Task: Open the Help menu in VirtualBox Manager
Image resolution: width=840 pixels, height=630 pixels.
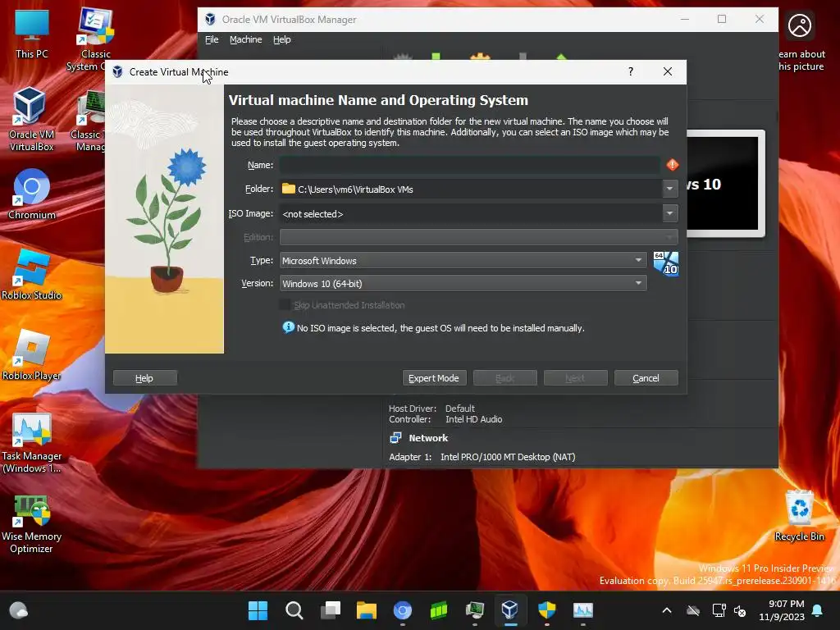Action: pos(282,39)
